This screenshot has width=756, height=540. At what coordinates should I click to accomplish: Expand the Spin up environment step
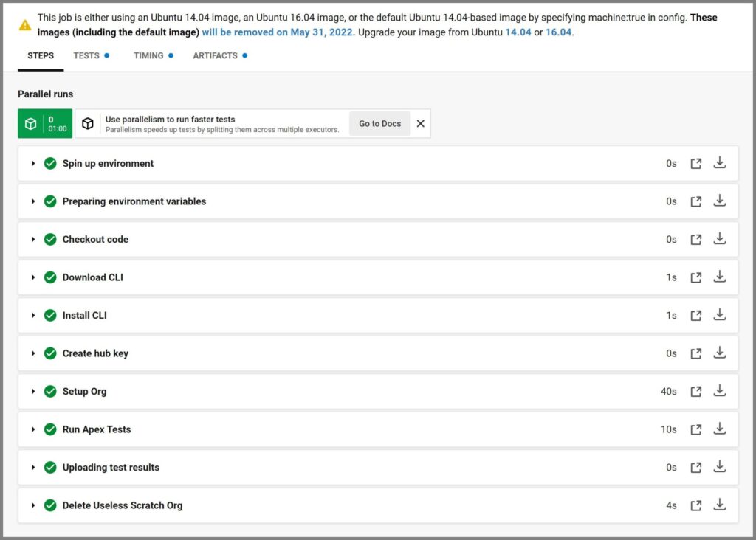click(33, 164)
